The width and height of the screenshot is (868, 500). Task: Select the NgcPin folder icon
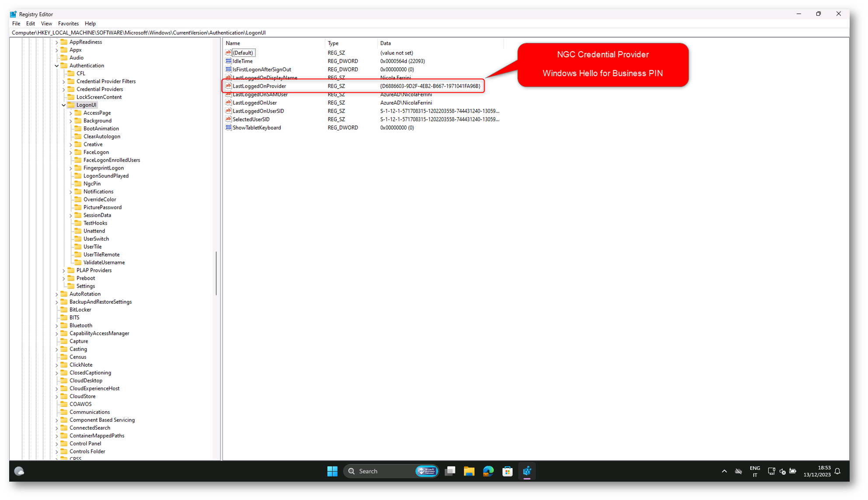click(78, 184)
